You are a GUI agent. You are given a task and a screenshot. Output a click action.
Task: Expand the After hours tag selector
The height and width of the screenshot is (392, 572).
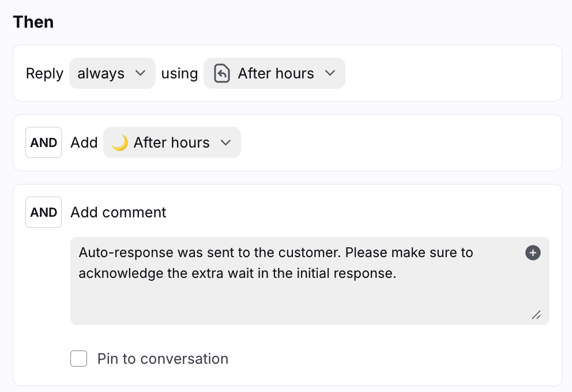tap(172, 143)
